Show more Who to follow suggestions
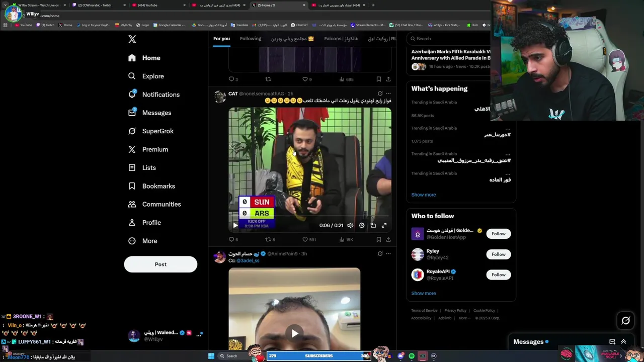Screen dimensions: 644x362 (424, 294)
